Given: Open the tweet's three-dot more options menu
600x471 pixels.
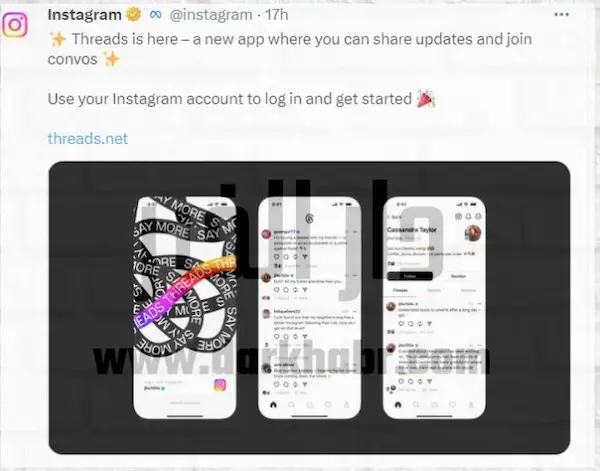Looking at the screenshot, I should pos(561,15).
